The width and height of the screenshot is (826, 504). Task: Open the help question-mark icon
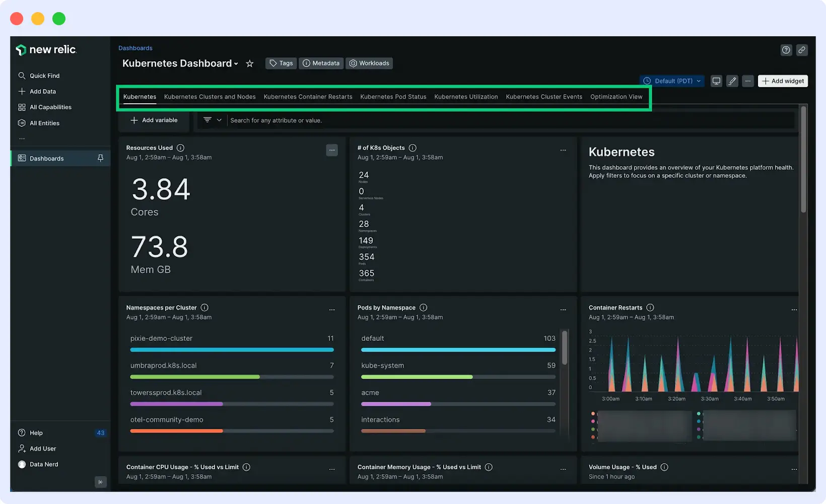[786, 50]
